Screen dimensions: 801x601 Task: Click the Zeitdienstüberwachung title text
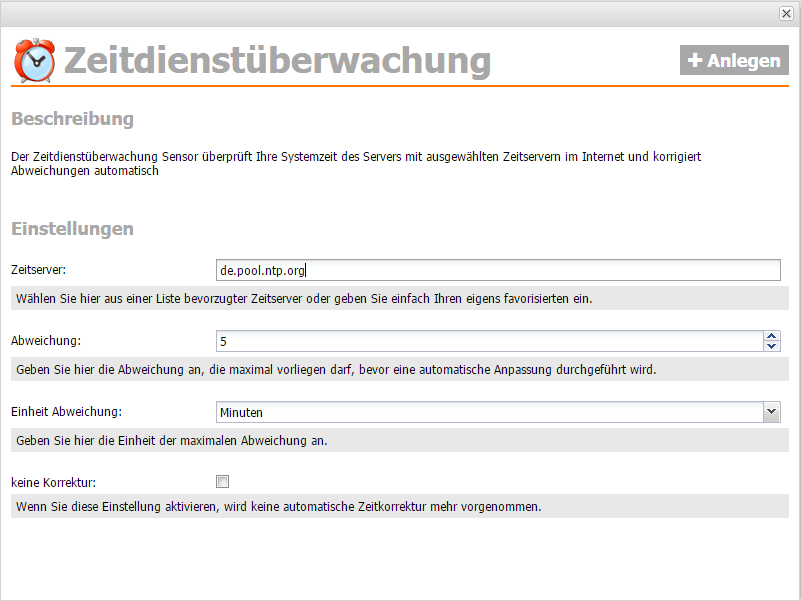pos(277,61)
